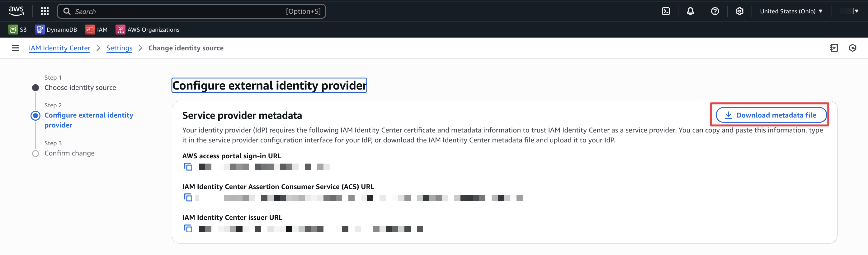The height and width of the screenshot is (255, 868).
Task: Open the AWS services grid menu
Action: click(x=45, y=11)
